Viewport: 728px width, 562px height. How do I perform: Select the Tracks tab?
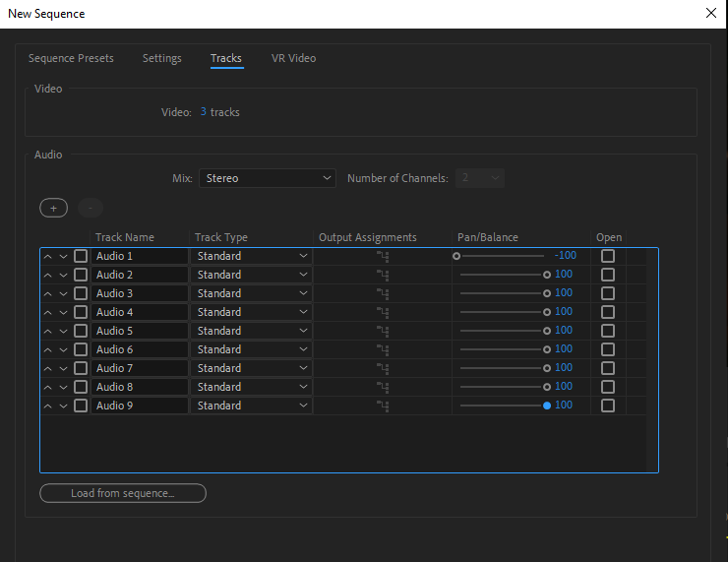[226, 58]
